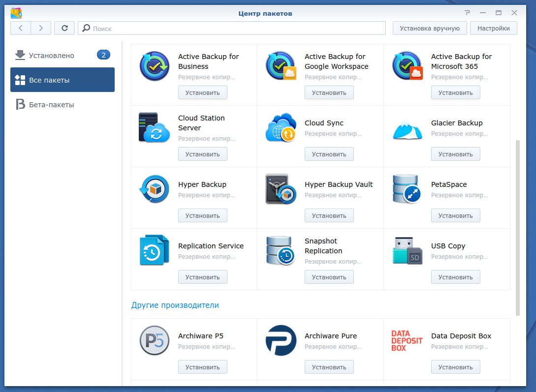Image resolution: width=536 pixels, height=392 pixels.
Task: Install Archiware P5
Action: coord(203,367)
